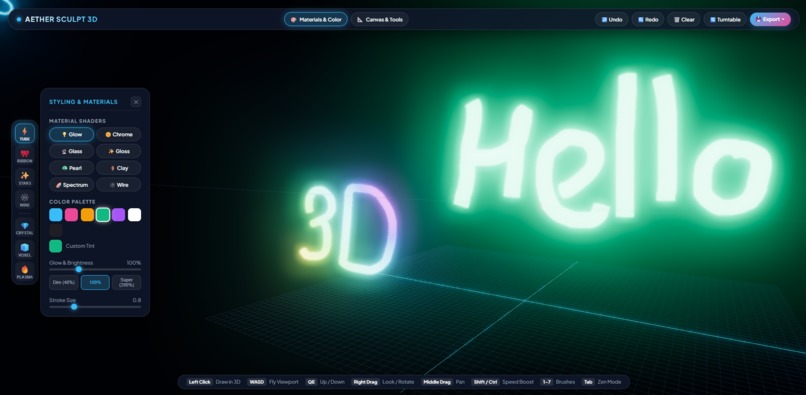The height and width of the screenshot is (395, 806).
Task: Pick the orange palette color
Action: coord(87,214)
